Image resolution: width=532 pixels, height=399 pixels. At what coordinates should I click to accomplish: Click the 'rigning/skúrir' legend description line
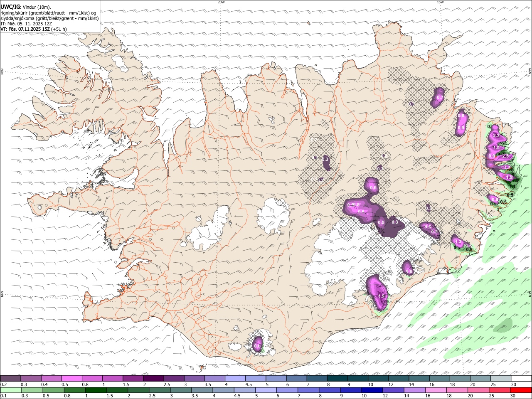48,12
